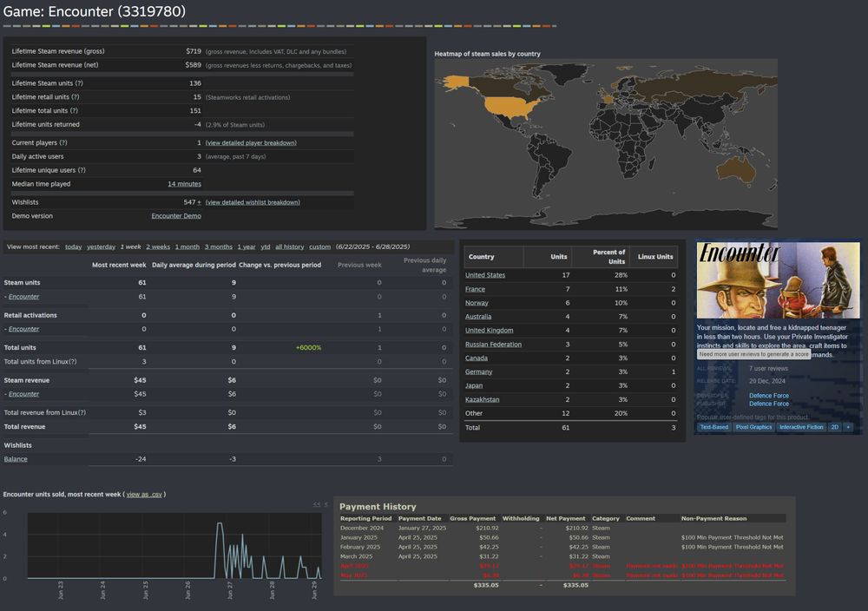Open the Kazakhstan country link
This screenshot has width=868, height=611.
482,399
